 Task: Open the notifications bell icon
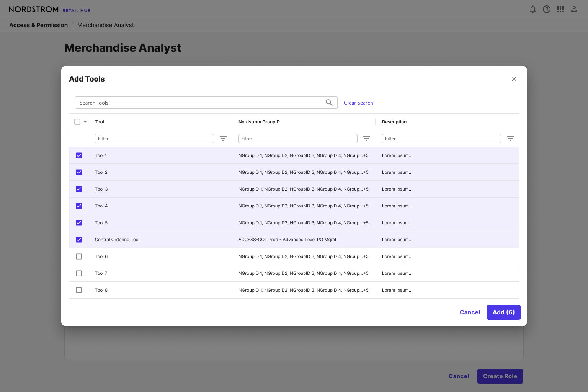(532, 9)
